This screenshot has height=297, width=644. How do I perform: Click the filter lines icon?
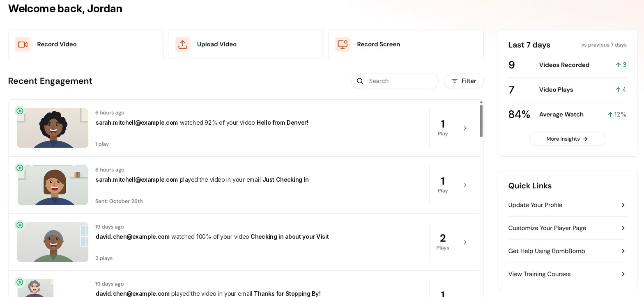click(x=455, y=81)
